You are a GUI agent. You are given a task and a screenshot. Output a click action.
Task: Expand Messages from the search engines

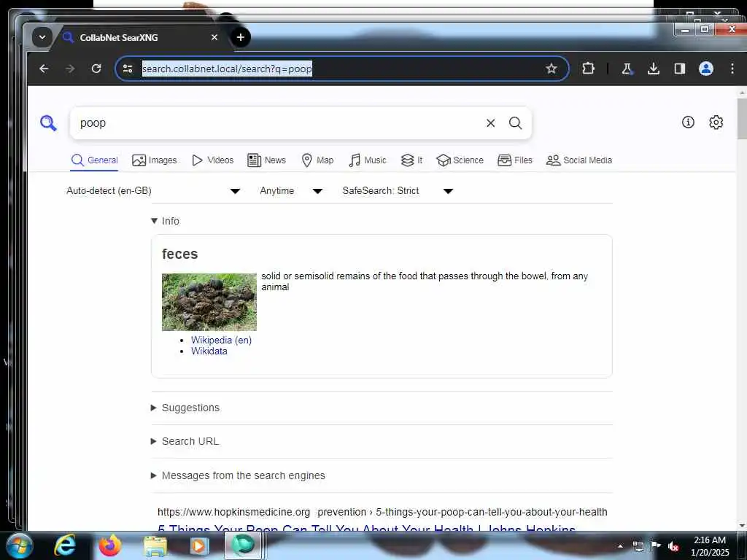point(238,475)
